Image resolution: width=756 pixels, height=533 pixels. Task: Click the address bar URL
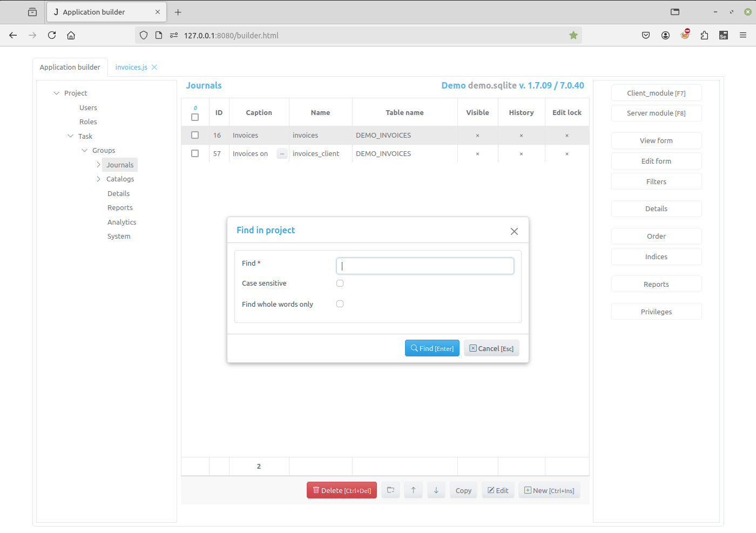coord(231,35)
